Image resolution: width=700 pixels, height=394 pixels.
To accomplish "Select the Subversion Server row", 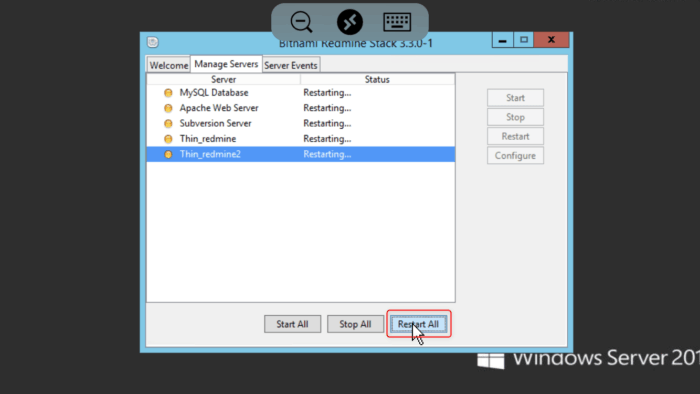I will pyautogui.click(x=301, y=124).
